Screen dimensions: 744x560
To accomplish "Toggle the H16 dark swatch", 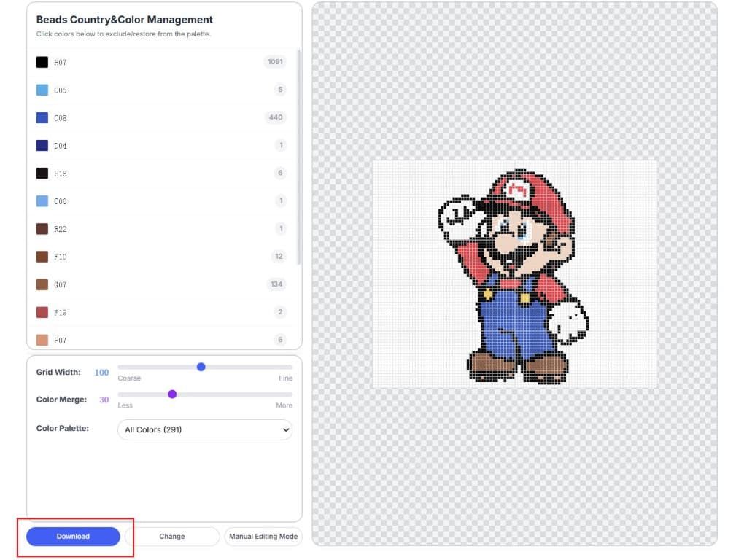I will tap(42, 174).
